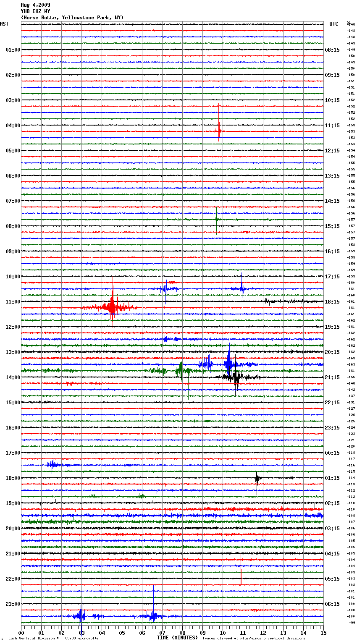Click 'Traces clipped at plus/minus 5 vertical divisions' note
The height and width of the screenshot is (644, 357).
pos(254,638)
